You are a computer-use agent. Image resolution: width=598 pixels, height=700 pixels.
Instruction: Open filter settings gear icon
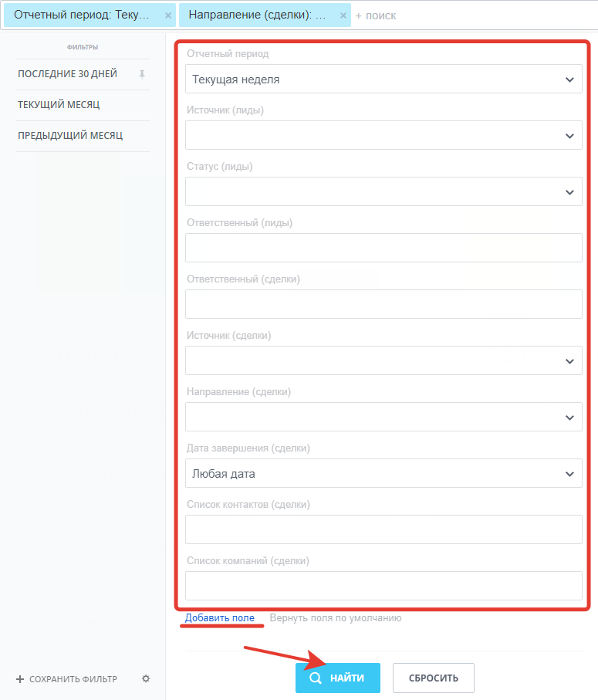point(146,678)
